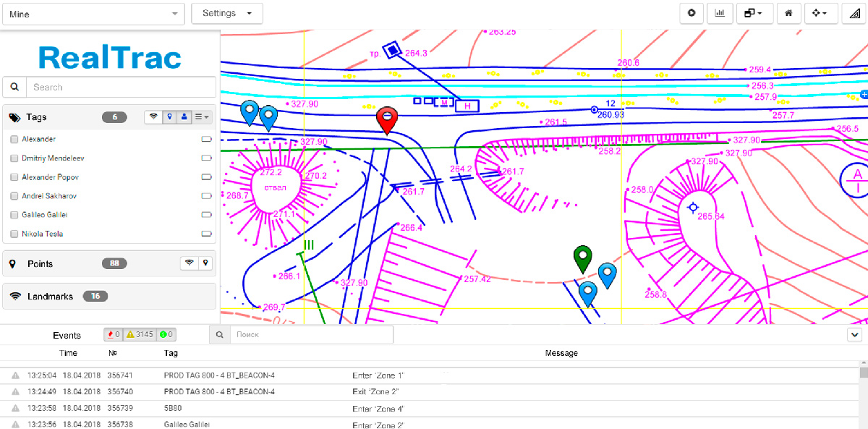Expand the window layout dropdown
The height and width of the screenshot is (429, 868).
tap(754, 13)
